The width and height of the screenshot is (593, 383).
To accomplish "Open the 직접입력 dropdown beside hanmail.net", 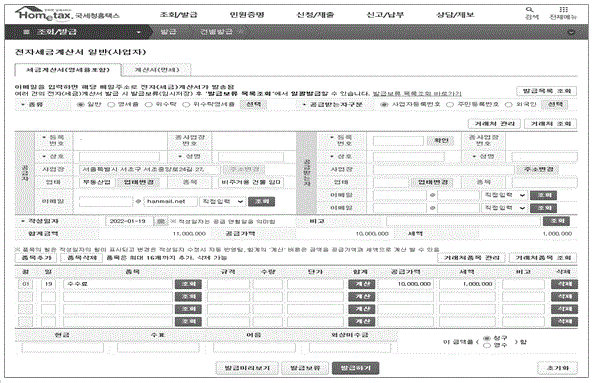I will [222, 202].
